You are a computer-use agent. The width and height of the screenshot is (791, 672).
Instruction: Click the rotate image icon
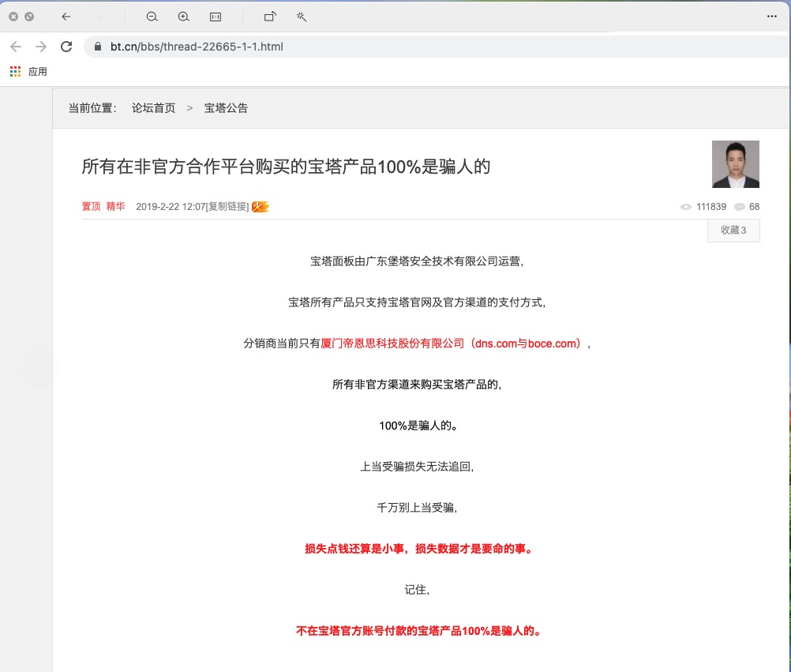[x=270, y=16]
